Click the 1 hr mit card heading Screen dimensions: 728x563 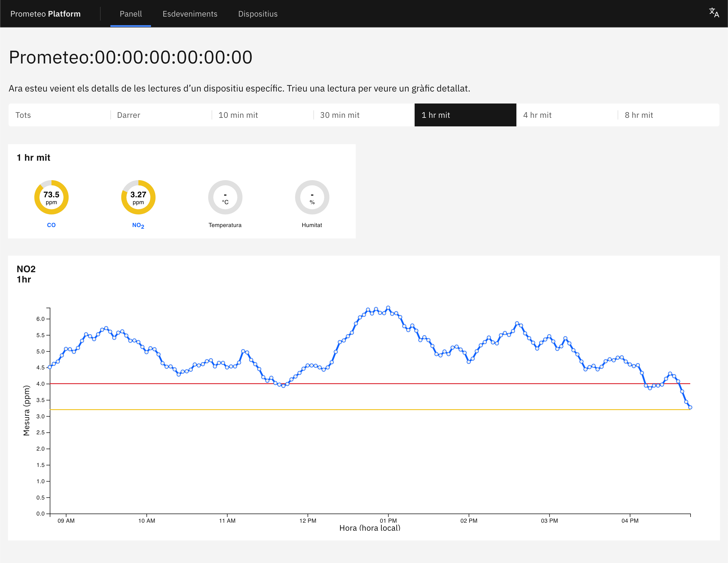coord(33,158)
